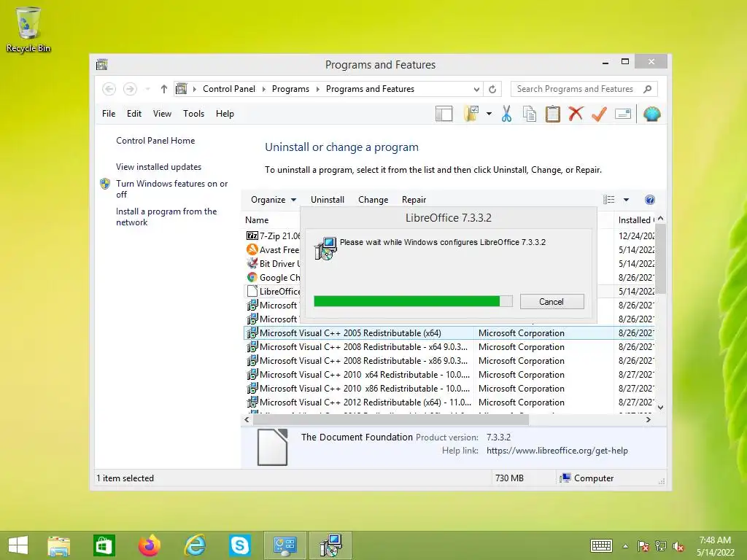Click Control Panel in the breadcrumb
Viewport: 747px width, 560px height.
(228, 89)
